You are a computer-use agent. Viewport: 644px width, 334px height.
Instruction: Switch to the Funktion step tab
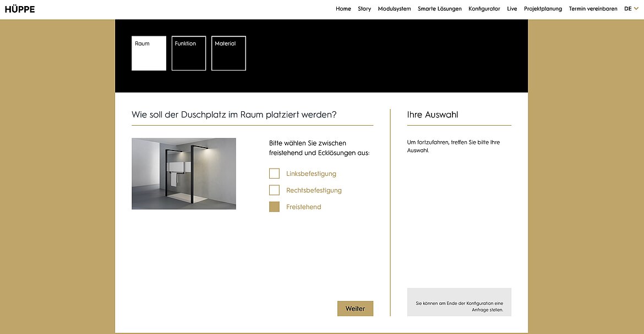(189, 53)
